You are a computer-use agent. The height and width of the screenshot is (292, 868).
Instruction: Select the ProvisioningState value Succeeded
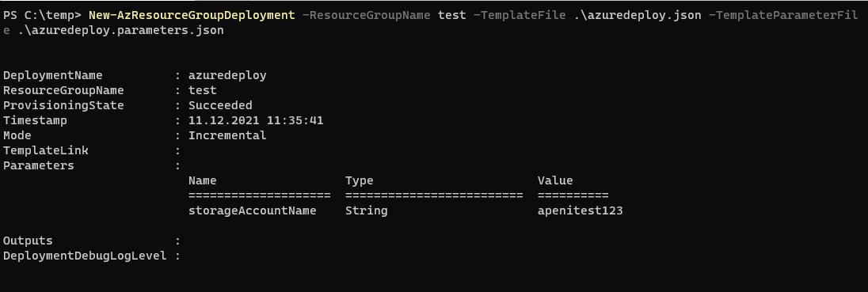220,105
